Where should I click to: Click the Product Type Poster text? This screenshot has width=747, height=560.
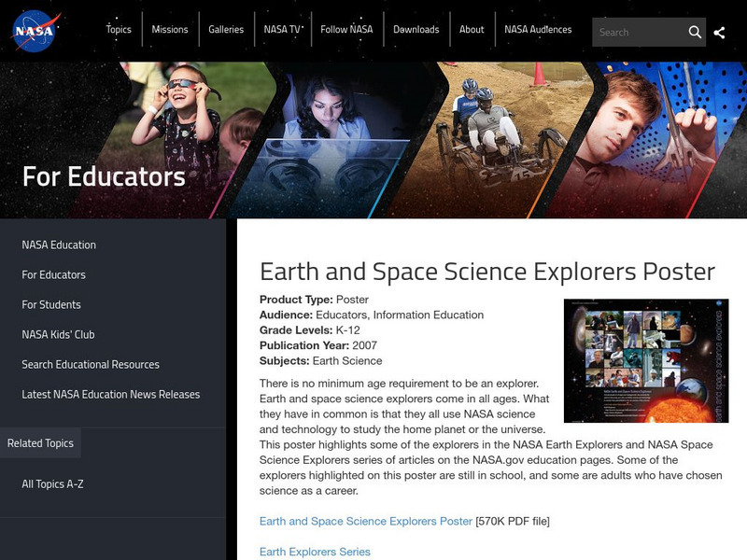coord(314,300)
